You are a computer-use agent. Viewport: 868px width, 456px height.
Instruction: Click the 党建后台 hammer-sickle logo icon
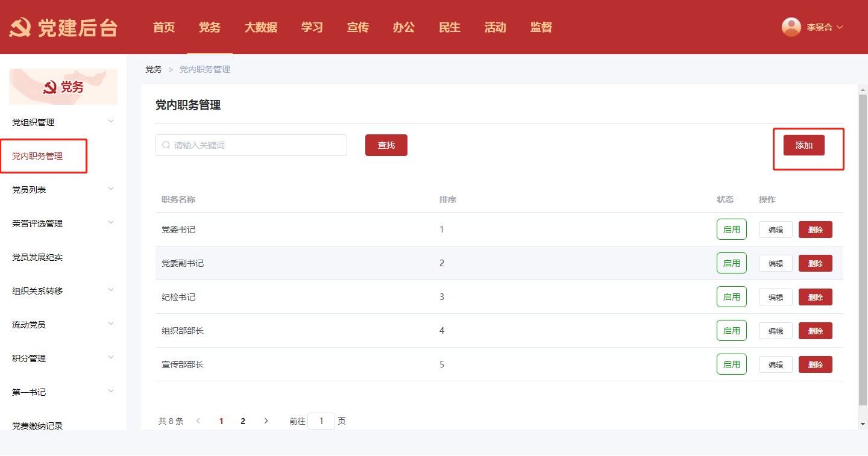pyautogui.click(x=20, y=27)
